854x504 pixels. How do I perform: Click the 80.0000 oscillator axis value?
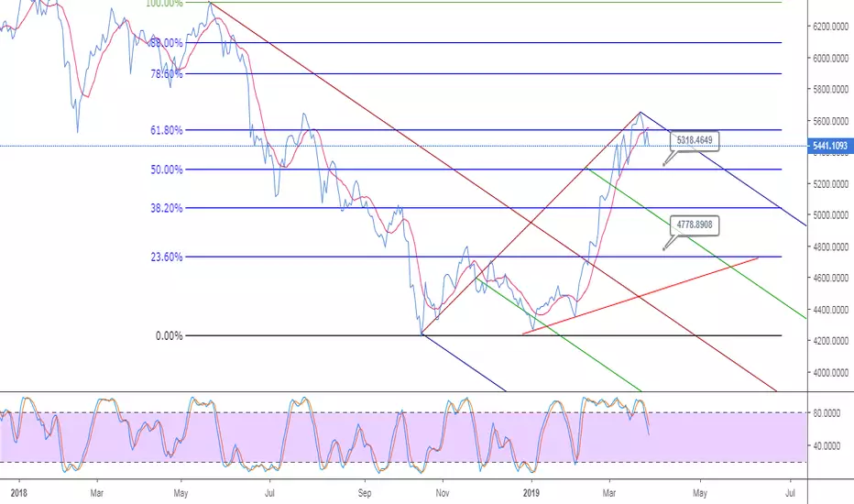pos(827,413)
